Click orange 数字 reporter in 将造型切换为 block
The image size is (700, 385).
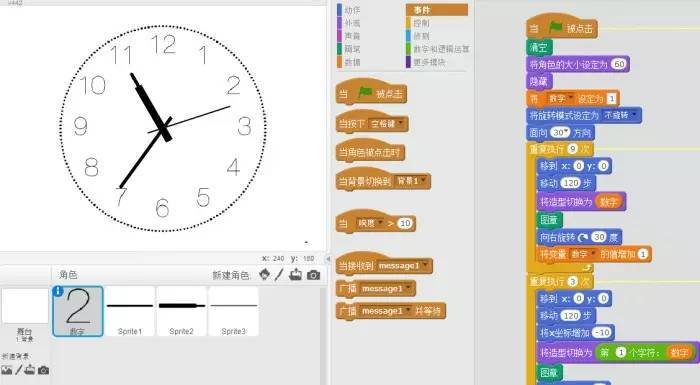click(x=608, y=202)
